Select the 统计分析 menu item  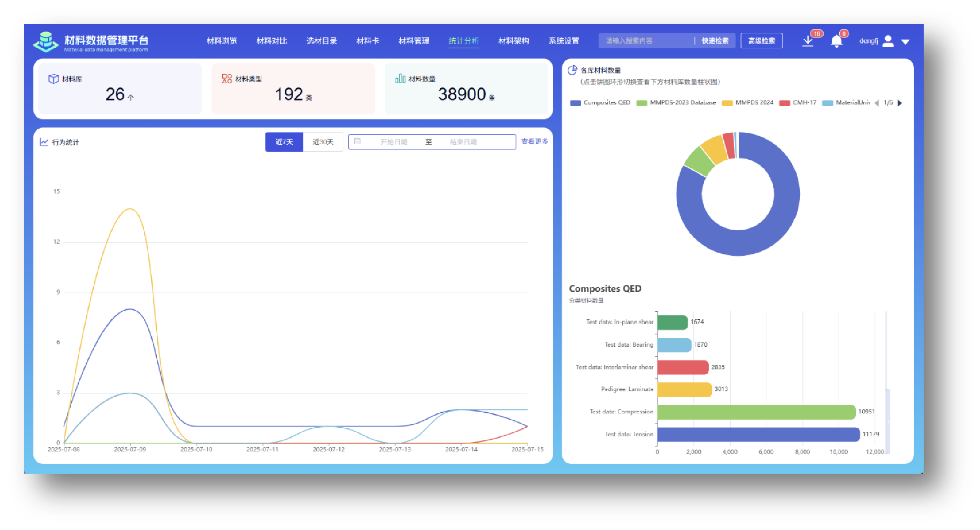[464, 41]
